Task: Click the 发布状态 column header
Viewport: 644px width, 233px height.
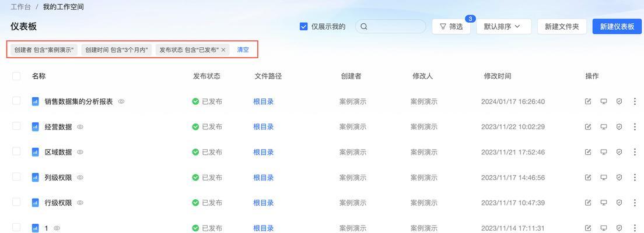Action: pyautogui.click(x=206, y=76)
